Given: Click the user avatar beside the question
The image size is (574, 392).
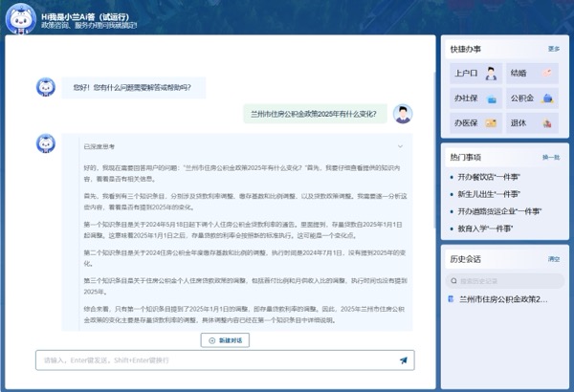Looking at the screenshot, I should [x=403, y=114].
